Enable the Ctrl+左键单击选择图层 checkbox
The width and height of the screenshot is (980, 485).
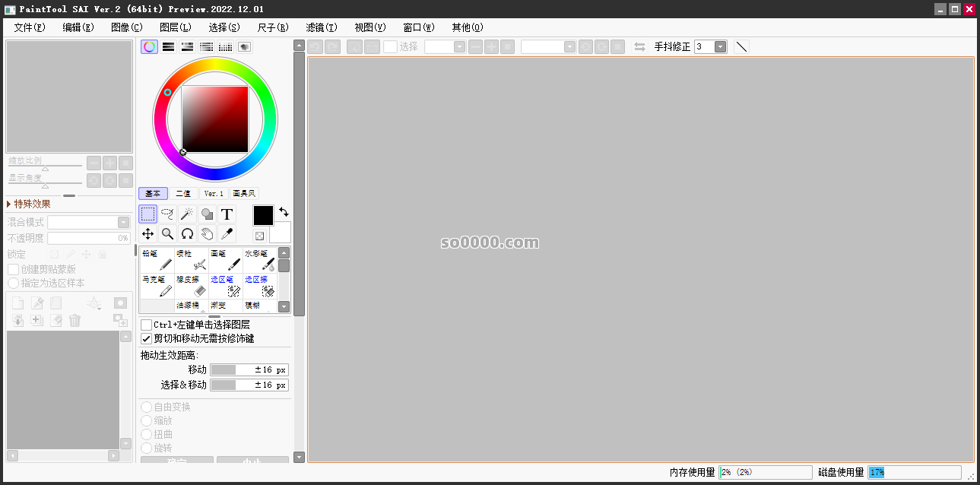[x=145, y=325]
